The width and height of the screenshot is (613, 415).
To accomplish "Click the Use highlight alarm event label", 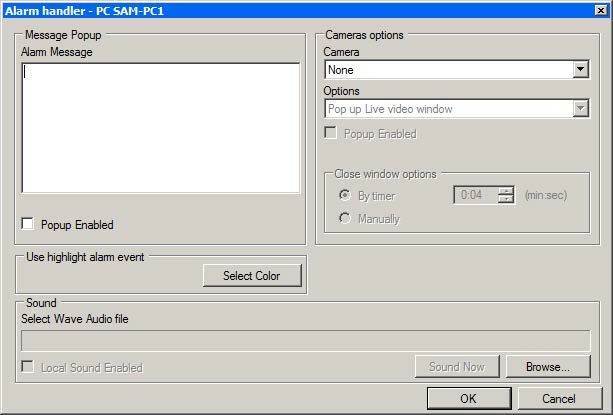I will (x=85, y=257).
